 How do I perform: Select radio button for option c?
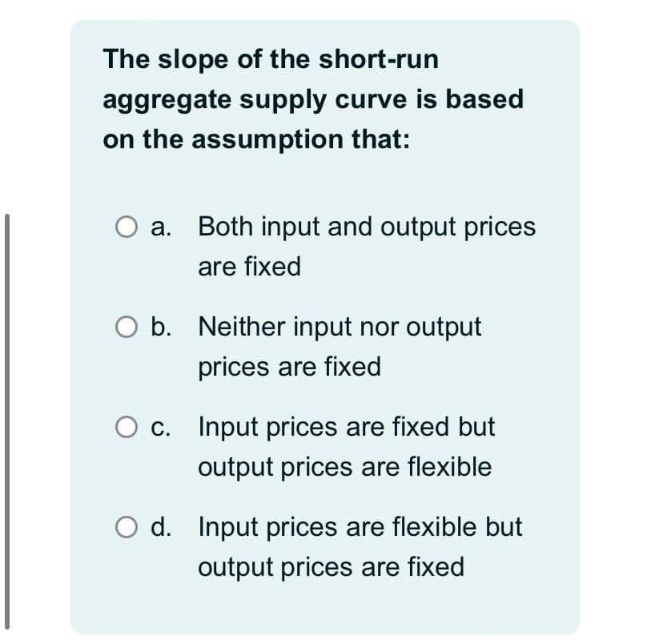127,427
